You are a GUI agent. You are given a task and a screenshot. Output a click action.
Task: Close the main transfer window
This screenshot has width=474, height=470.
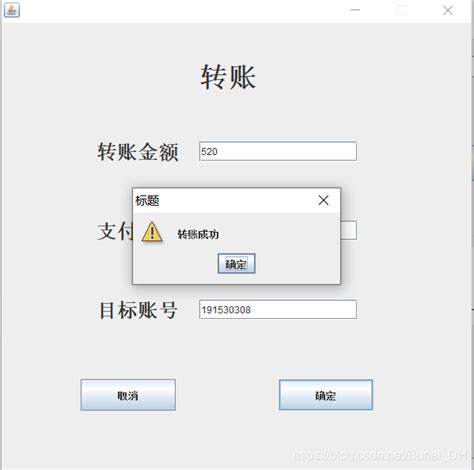[x=448, y=10]
